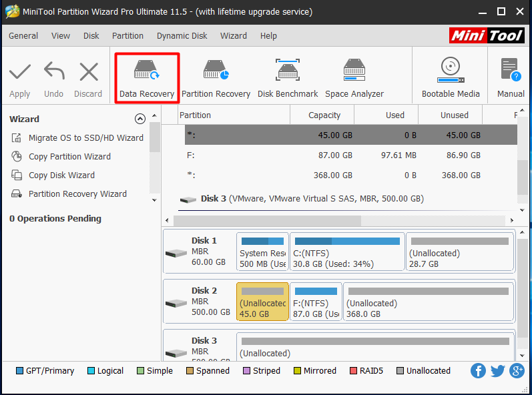
Task: Start the Disk Benchmark tool
Action: point(288,78)
